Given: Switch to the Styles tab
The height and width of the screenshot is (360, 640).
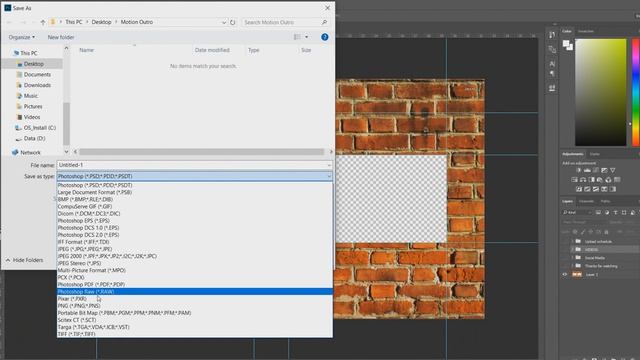Looking at the screenshot, I should click(x=595, y=154).
